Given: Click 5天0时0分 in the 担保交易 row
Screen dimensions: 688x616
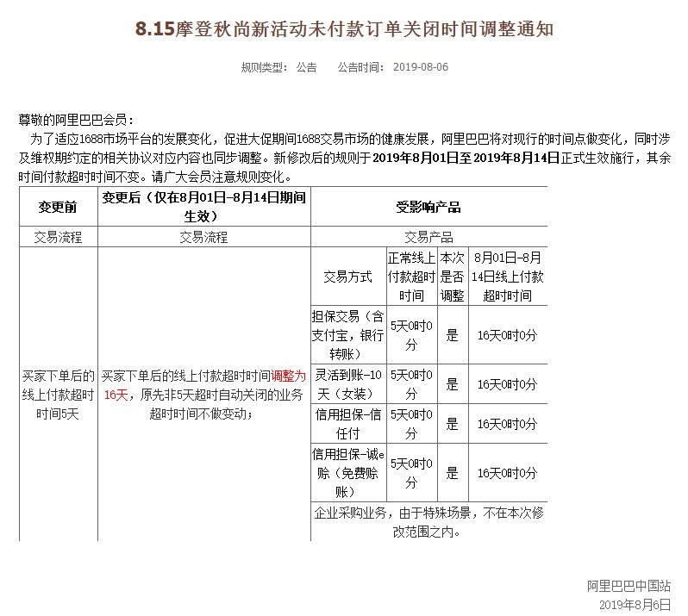Looking at the screenshot, I should (x=411, y=335).
